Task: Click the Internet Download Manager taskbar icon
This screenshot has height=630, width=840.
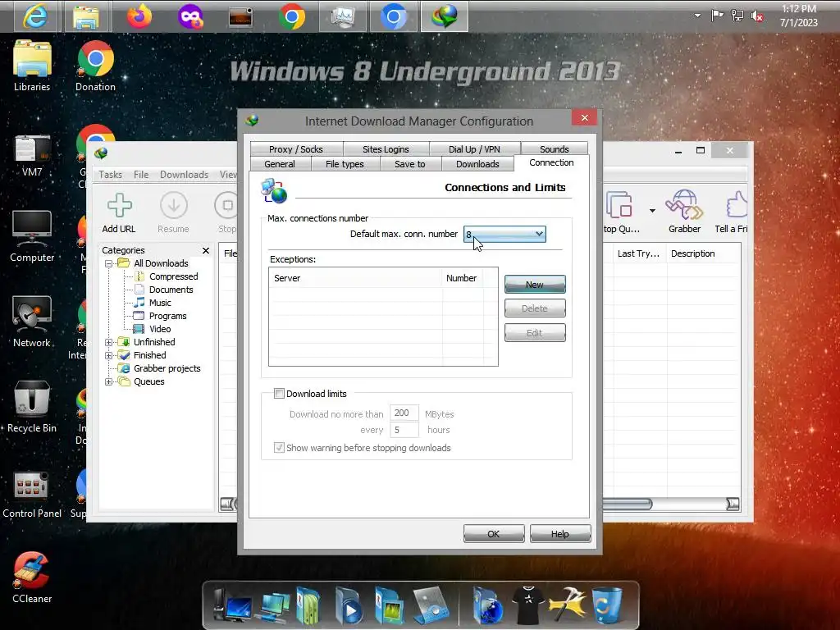Action: coord(444,16)
